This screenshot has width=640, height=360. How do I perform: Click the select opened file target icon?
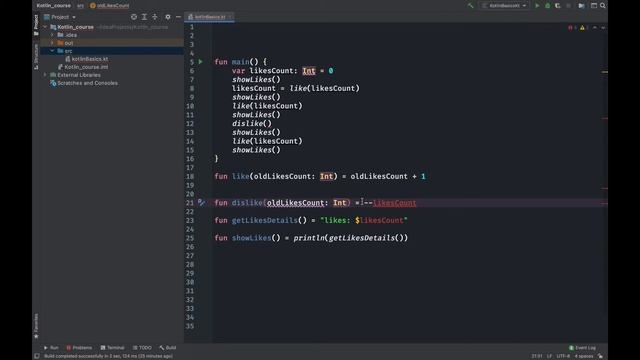(x=134, y=17)
